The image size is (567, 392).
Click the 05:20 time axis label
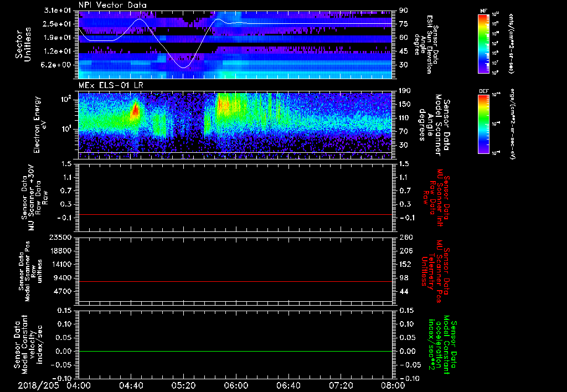point(183,385)
